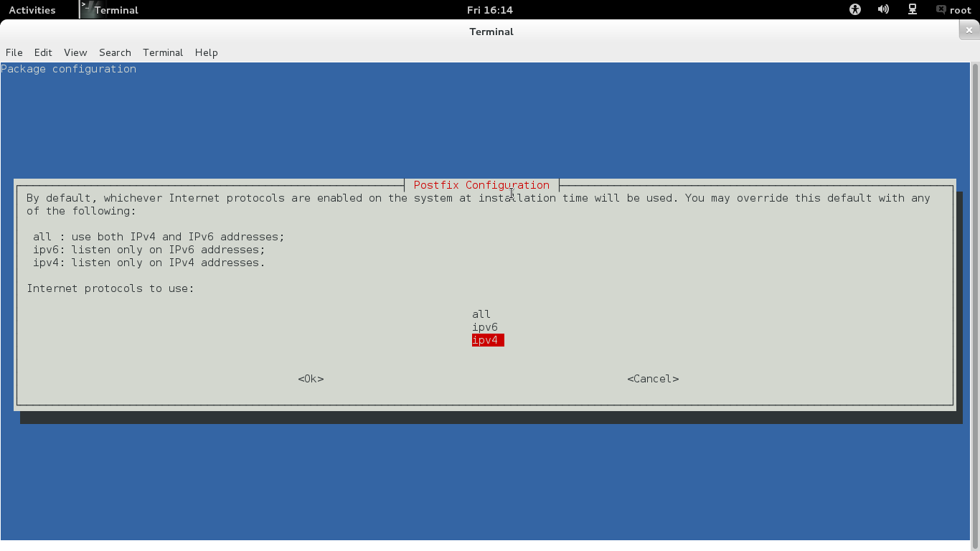The image size is (980, 551).
Task: Open the accessibility menu icon
Action: [854, 9]
